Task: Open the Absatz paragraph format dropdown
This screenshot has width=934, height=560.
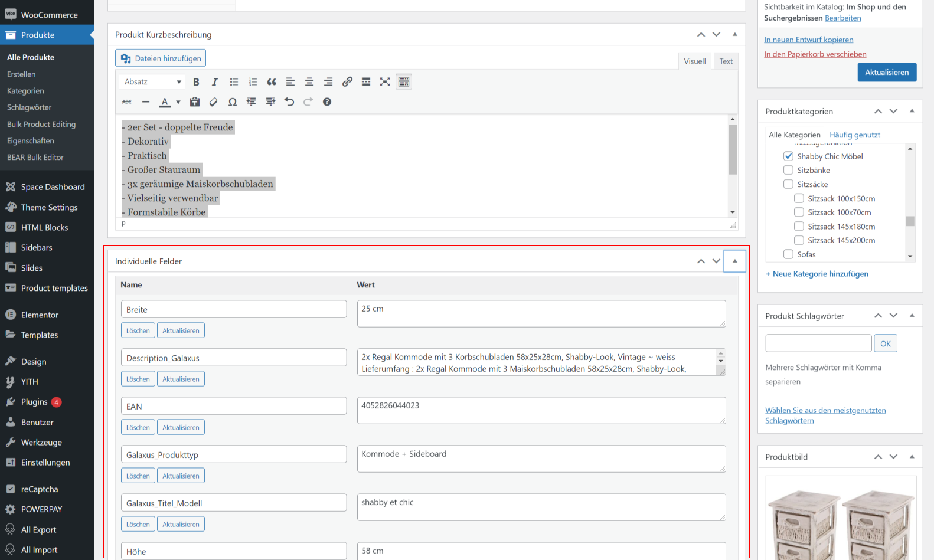Action: [x=152, y=82]
